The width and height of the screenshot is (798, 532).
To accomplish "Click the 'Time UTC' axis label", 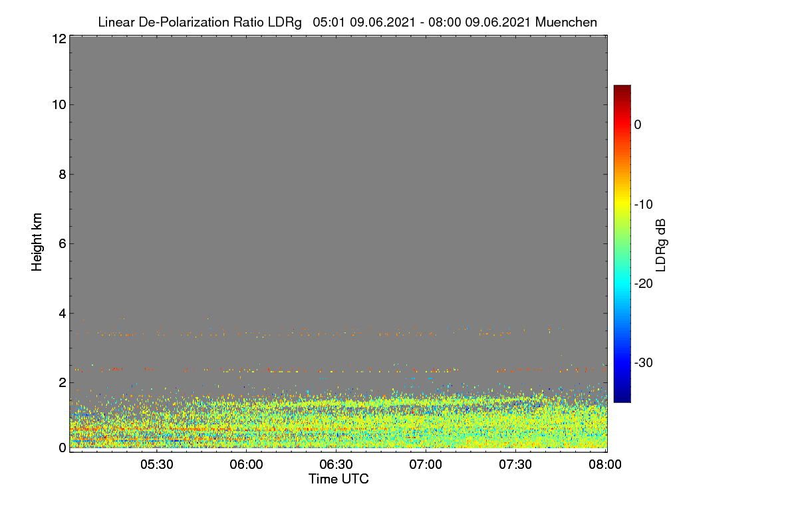I will click(338, 479).
